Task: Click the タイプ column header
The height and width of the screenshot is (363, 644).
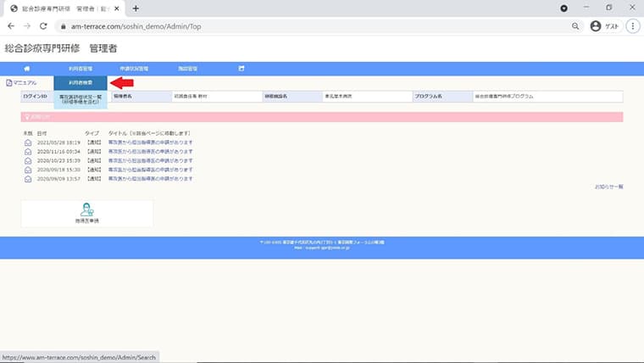Action: (92, 133)
